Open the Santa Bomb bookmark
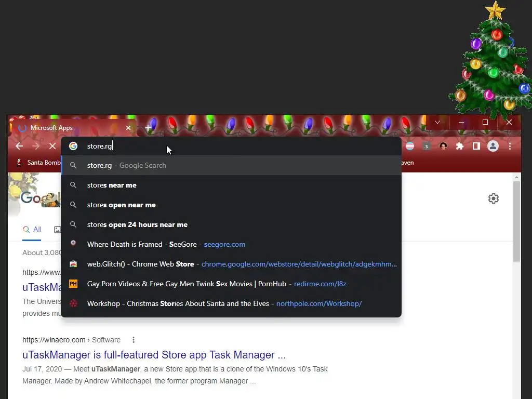The width and height of the screenshot is (532, 399). [38, 163]
